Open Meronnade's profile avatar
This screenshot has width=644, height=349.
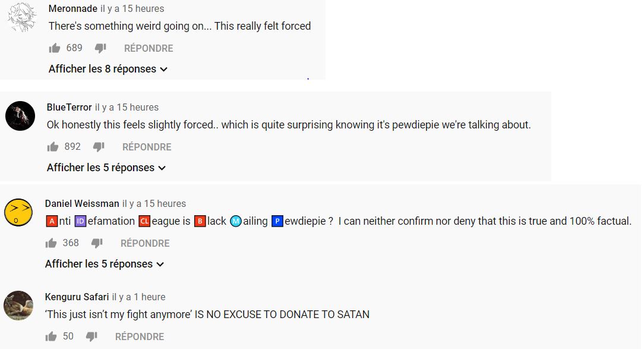pos(22,17)
